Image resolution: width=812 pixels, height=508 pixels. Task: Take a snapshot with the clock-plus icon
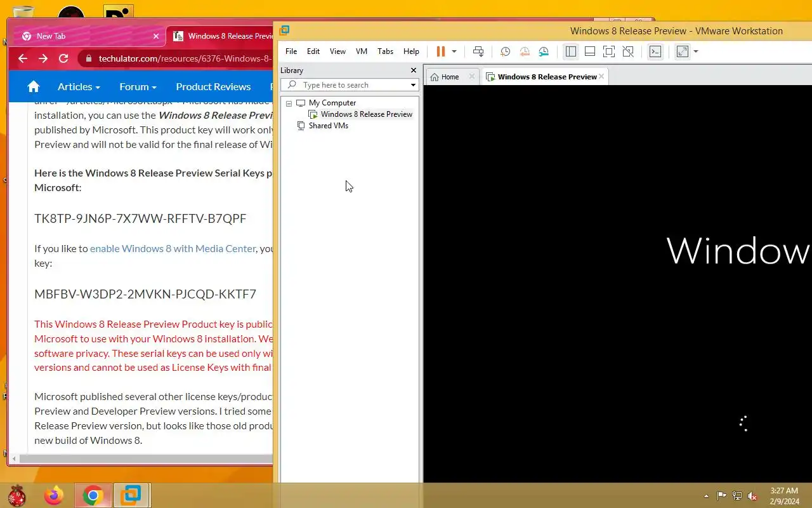(x=505, y=51)
